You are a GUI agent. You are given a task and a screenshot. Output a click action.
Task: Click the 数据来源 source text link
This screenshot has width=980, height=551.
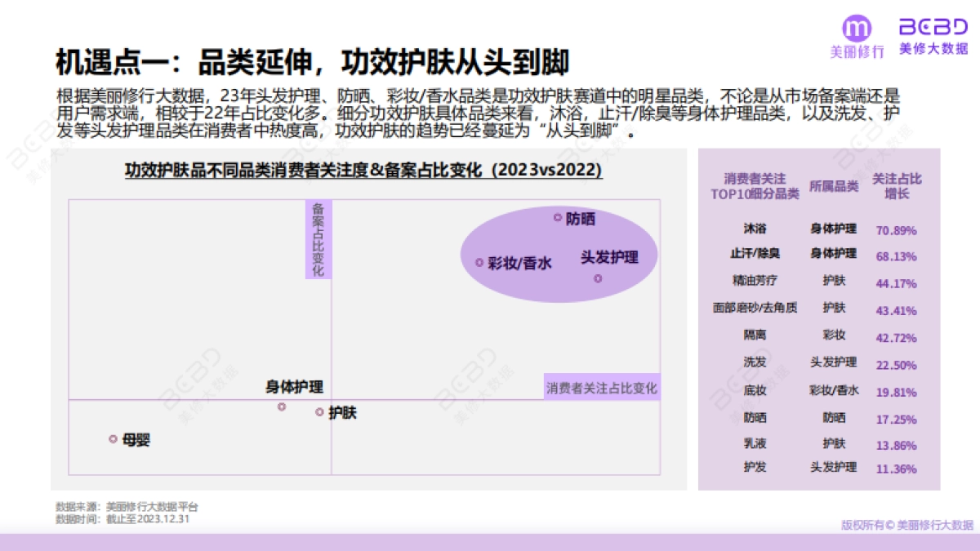(127, 505)
